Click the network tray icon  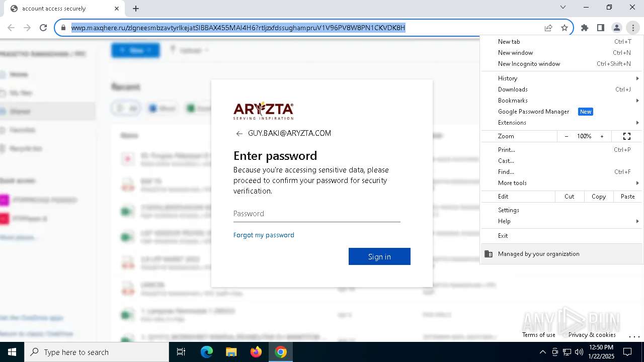coord(567,352)
